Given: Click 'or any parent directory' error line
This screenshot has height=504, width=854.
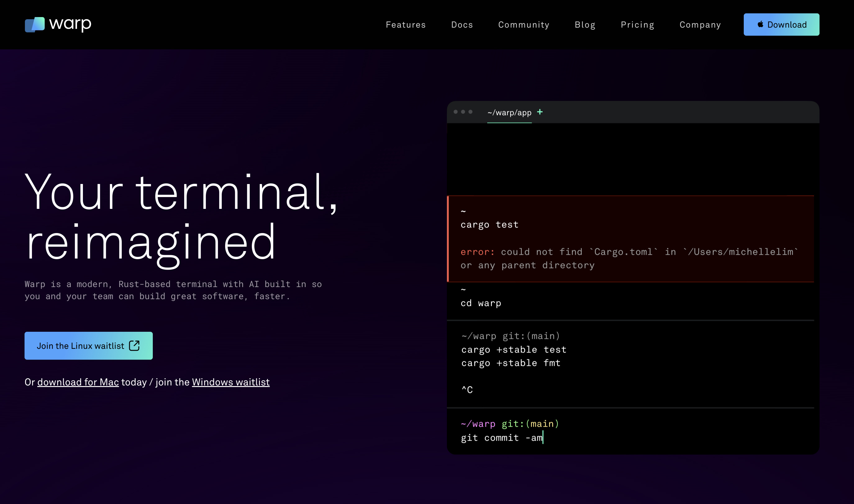Looking at the screenshot, I should coord(527,266).
